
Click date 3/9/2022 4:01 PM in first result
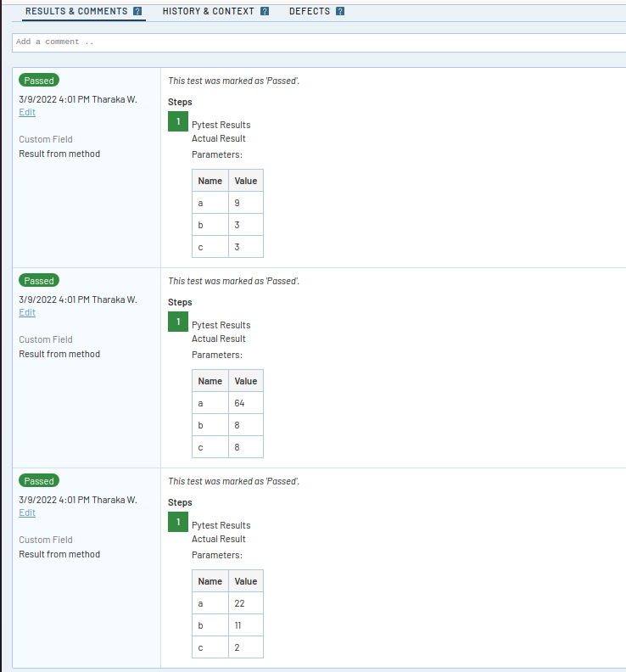coord(54,99)
